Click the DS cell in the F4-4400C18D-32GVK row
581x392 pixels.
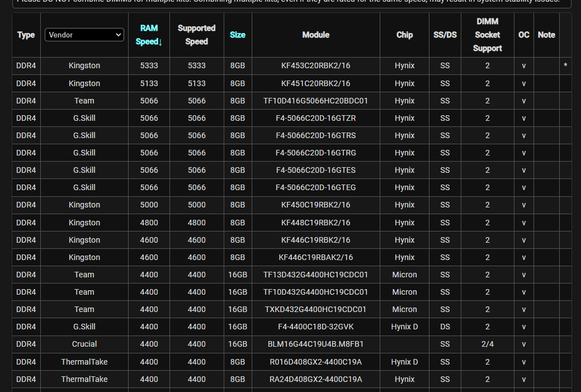click(445, 327)
